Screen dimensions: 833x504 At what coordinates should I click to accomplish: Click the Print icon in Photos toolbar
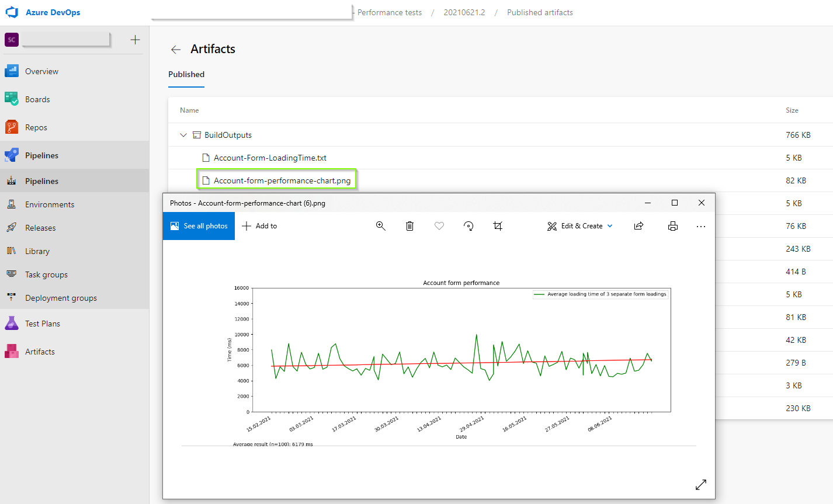(x=672, y=226)
